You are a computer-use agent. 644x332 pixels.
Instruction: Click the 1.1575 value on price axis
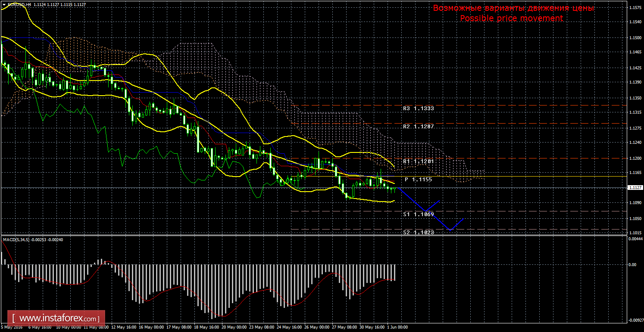[635, 8]
